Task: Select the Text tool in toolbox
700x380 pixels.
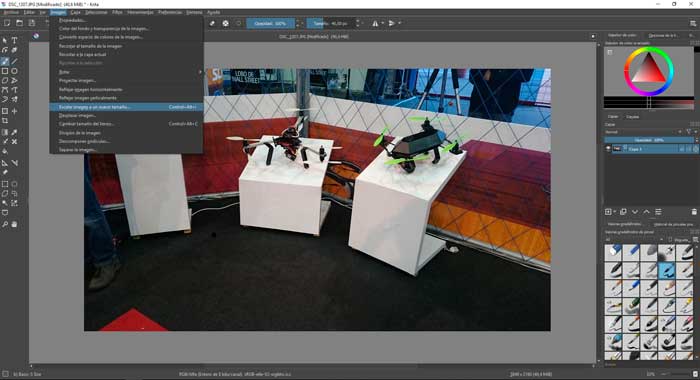Action: (x=14, y=41)
